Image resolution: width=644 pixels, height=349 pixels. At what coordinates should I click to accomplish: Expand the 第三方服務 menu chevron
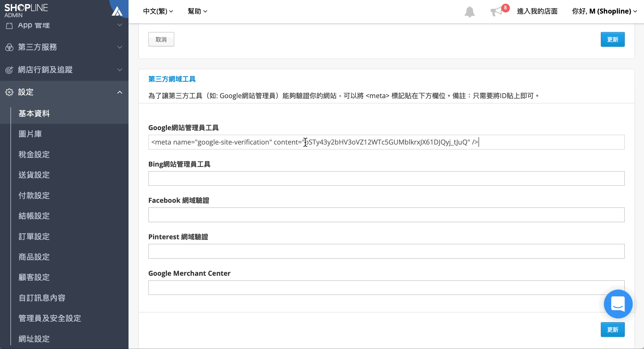(x=120, y=47)
